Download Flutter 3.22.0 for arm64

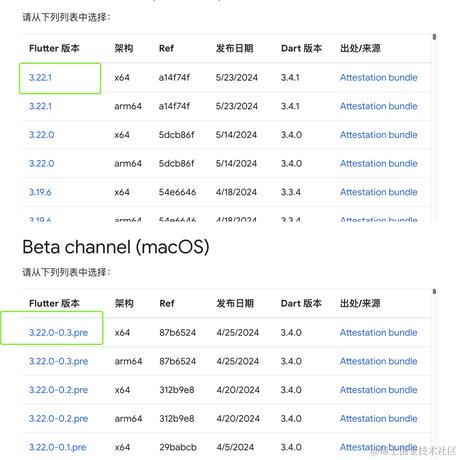tap(42, 164)
